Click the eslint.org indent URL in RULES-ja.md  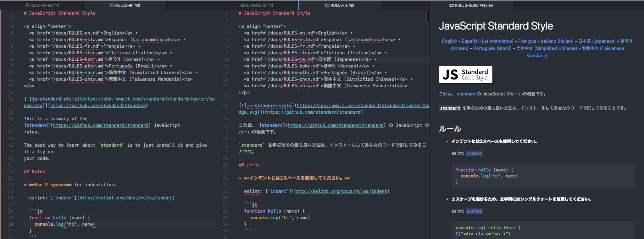click(x=341, y=191)
